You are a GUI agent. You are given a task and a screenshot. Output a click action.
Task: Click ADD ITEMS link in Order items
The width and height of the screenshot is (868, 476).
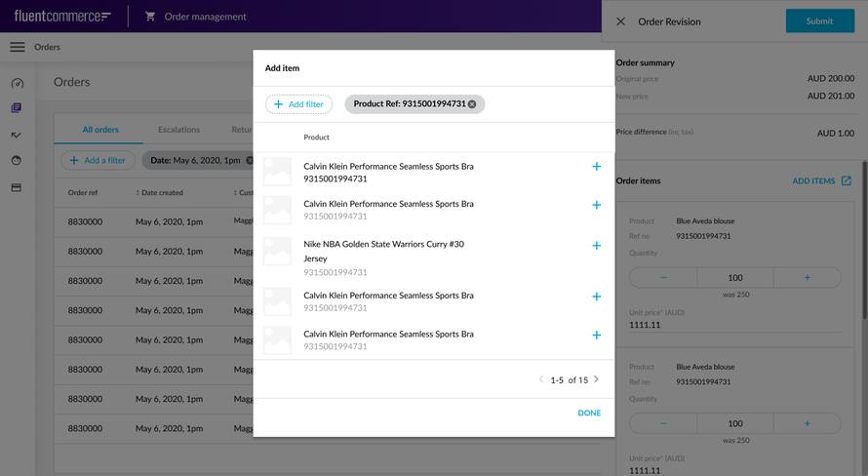tap(821, 180)
